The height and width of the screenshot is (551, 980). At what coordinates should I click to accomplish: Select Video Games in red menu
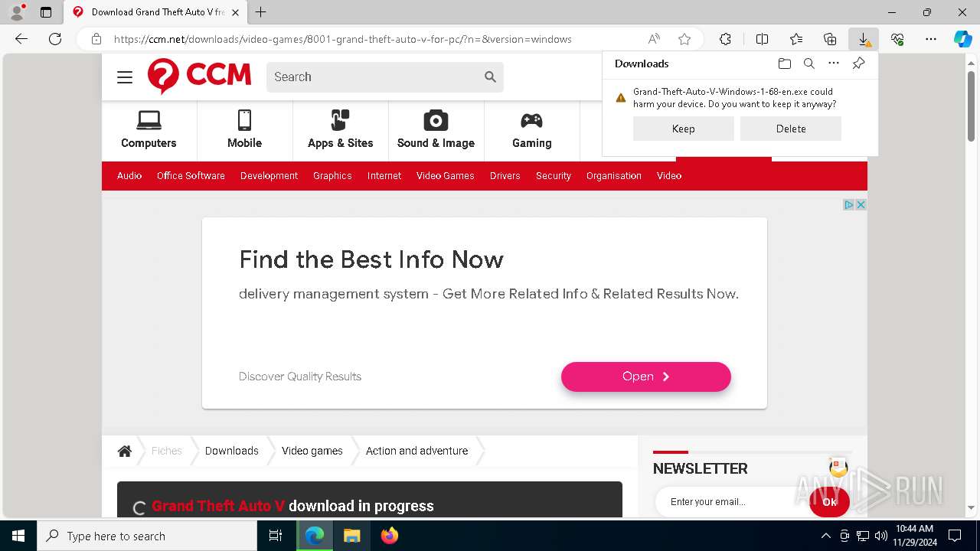click(x=446, y=175)
